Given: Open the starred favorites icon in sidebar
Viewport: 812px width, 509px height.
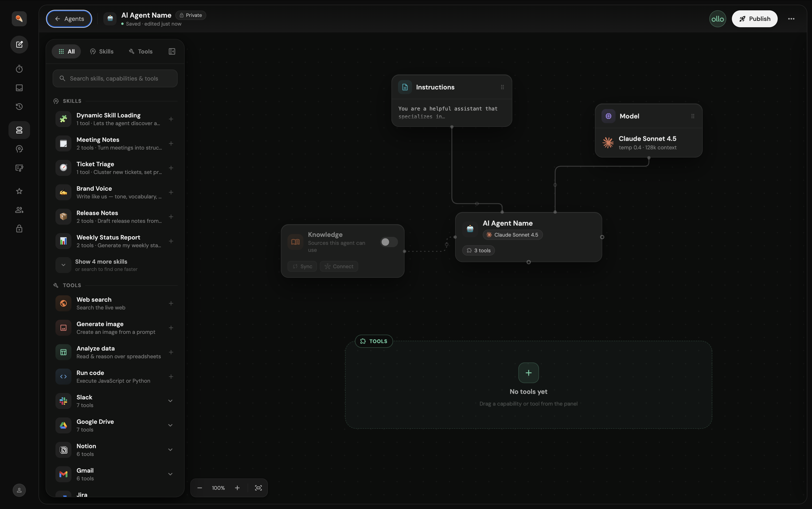Looking at the screenshot, I should [x=19, y=191].
